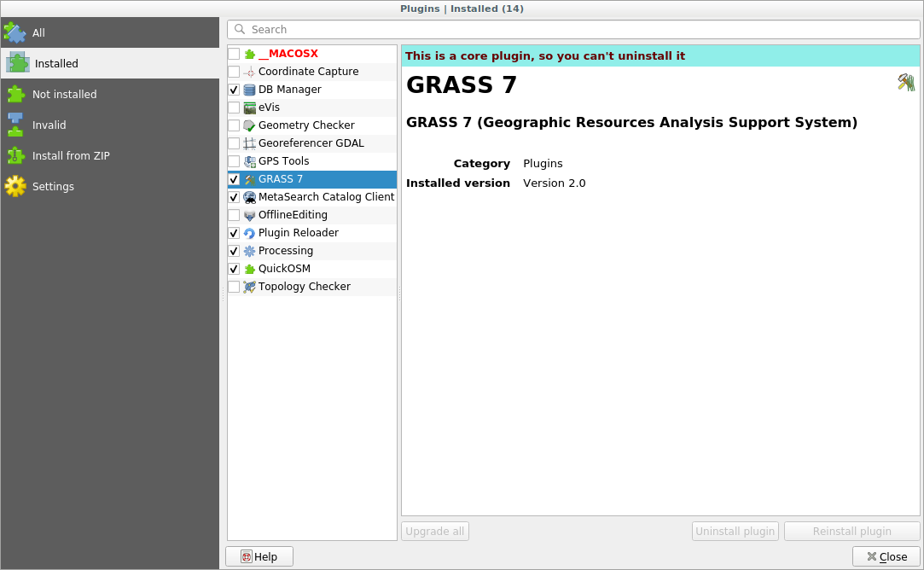Image resolution: width=924 pixels, height=570 pixels.
Task: Click the DB Manager database icon
Action: coord(247,89)
